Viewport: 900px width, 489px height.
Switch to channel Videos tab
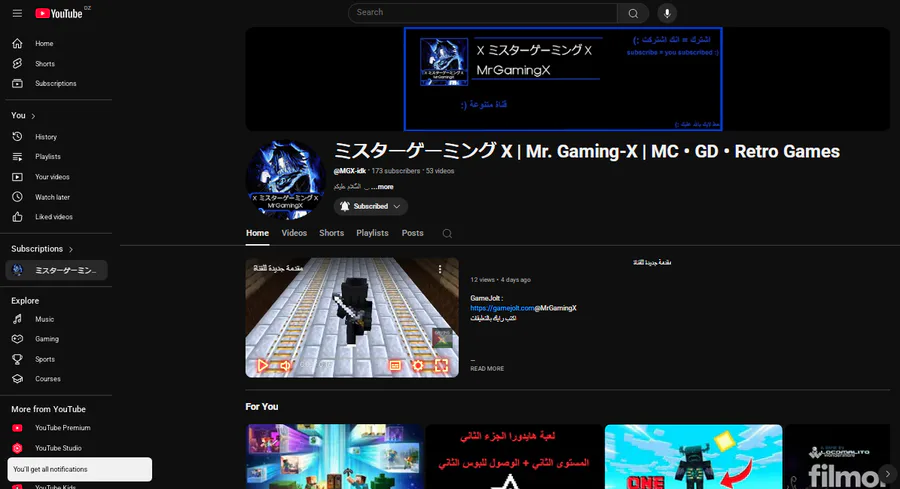[294, 233]
